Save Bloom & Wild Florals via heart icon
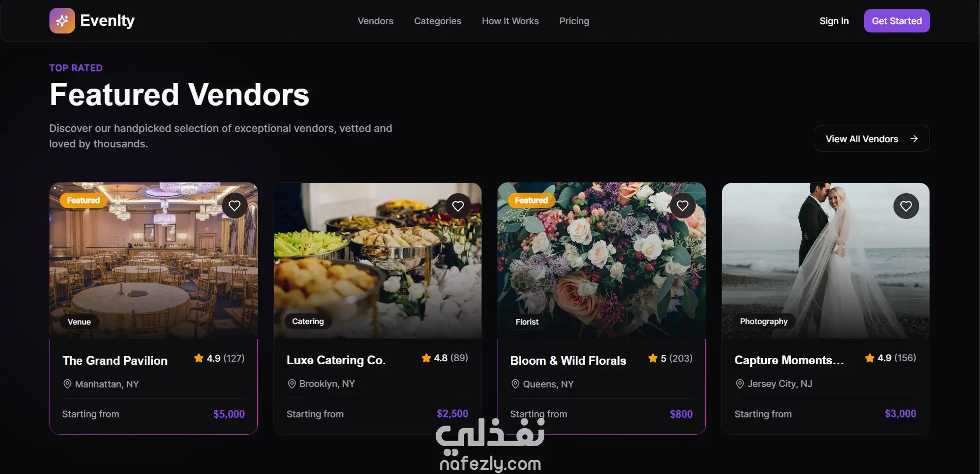Image resolution: width=980 pixels, height=474 pixels. pyautogui.click(x=682, y=206)
